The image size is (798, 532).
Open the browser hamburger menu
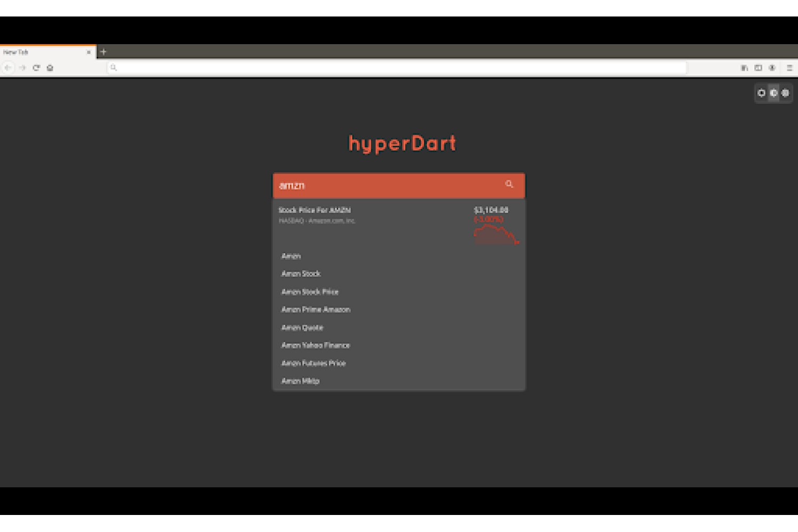coord(789,68)
